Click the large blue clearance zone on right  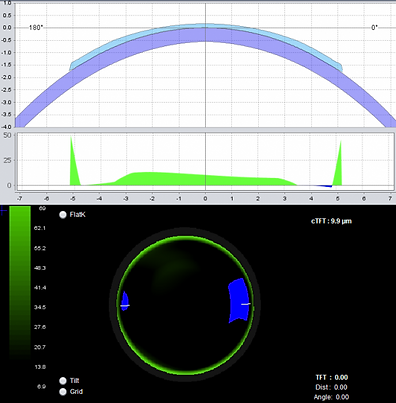point(239,300)
